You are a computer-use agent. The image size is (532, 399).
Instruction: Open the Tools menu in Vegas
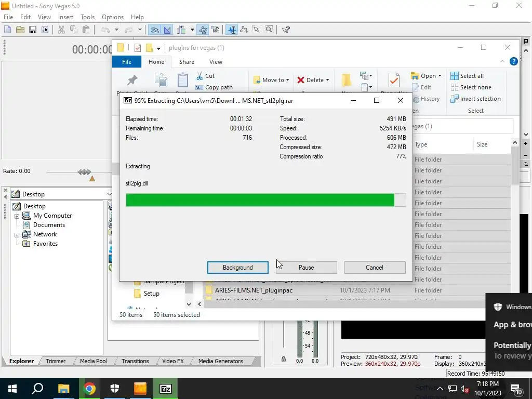pos(87,17)
